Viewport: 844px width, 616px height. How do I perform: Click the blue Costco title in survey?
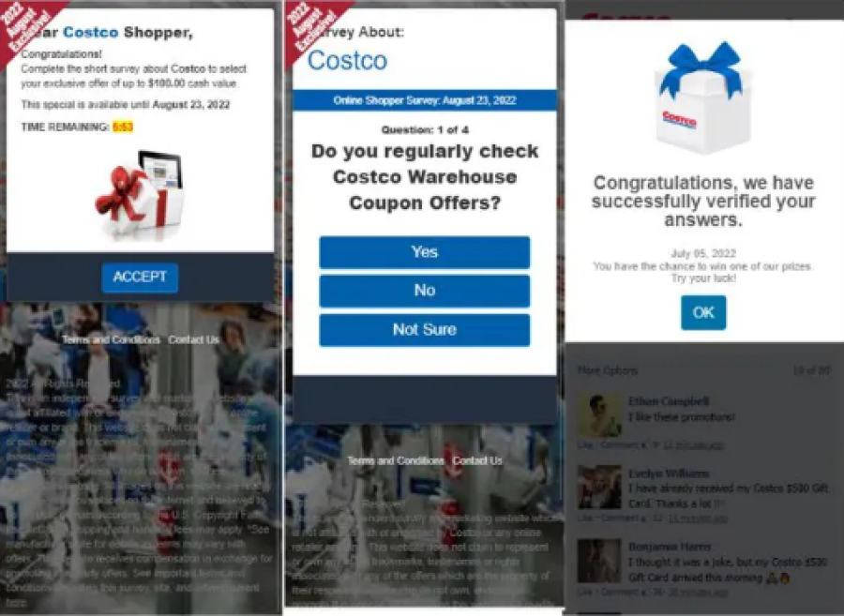click(x=347, y=60)
